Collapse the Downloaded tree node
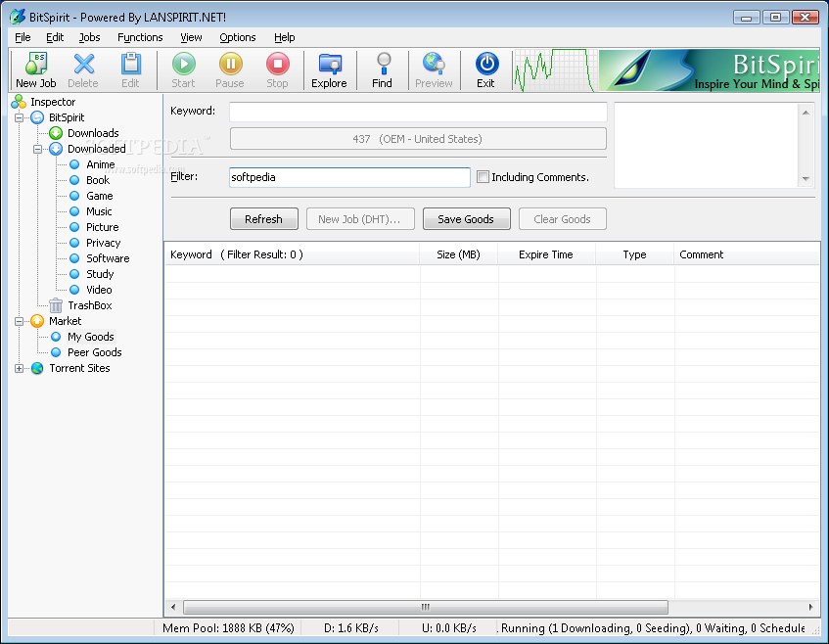 [x=37, y=149]
